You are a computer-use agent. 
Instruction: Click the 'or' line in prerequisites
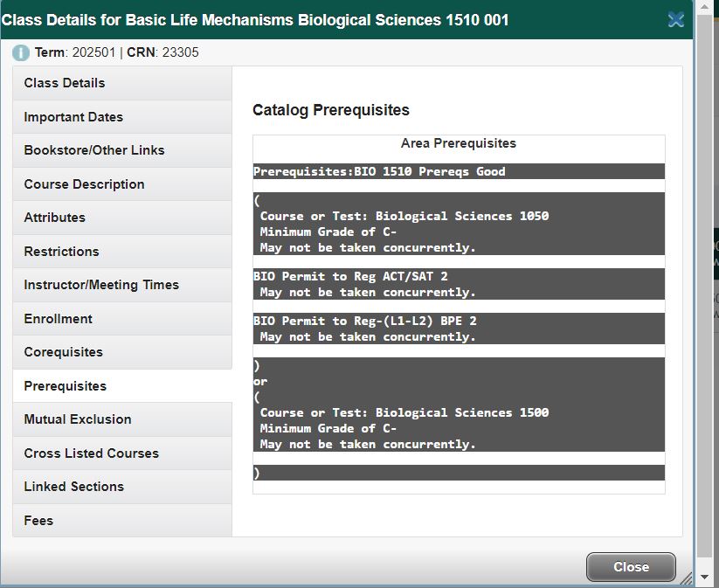click(x=260, y=382)
